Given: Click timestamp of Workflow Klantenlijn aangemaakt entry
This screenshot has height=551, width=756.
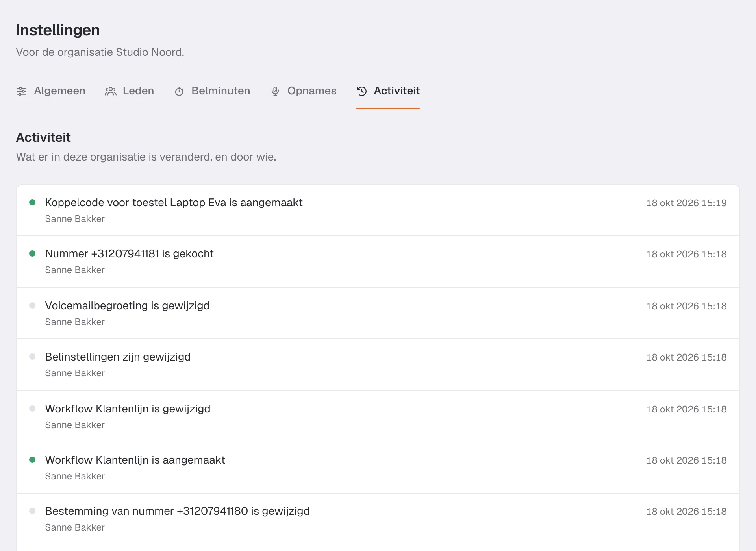Looking at the screenshot, I should pyautogui.click(x=686, y=460).
